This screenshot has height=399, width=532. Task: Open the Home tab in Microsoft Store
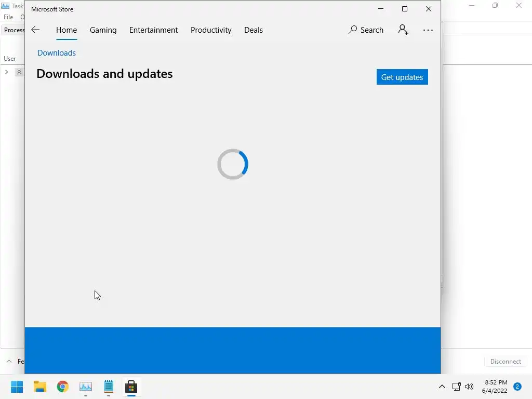[66, 30]
